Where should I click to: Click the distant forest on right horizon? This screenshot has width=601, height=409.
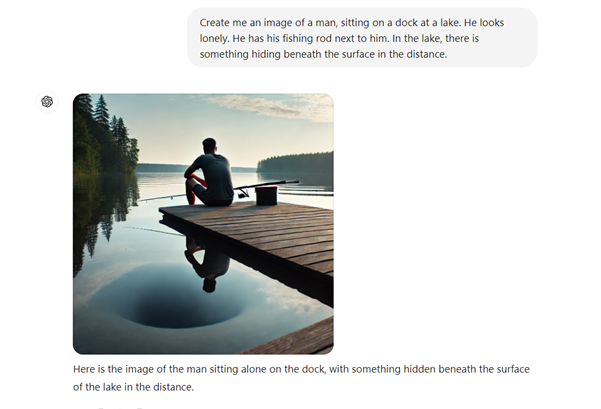click(x=295, y=163)
